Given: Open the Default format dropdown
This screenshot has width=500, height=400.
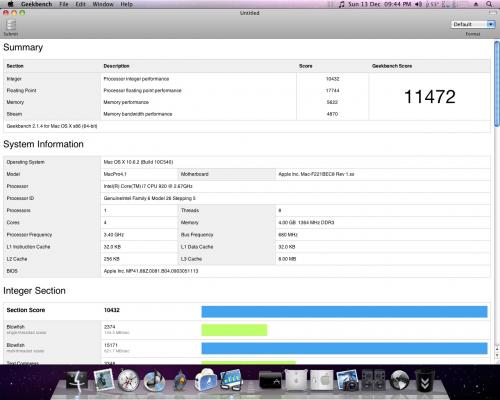Looking at the screenshot, I should coord(472,24).
